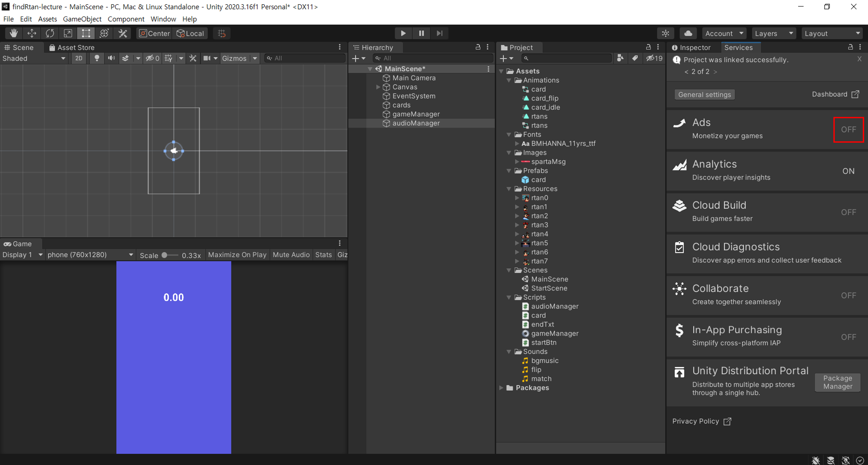
Task: Switch to the Inspector tab
Action: tap(691, 47)
